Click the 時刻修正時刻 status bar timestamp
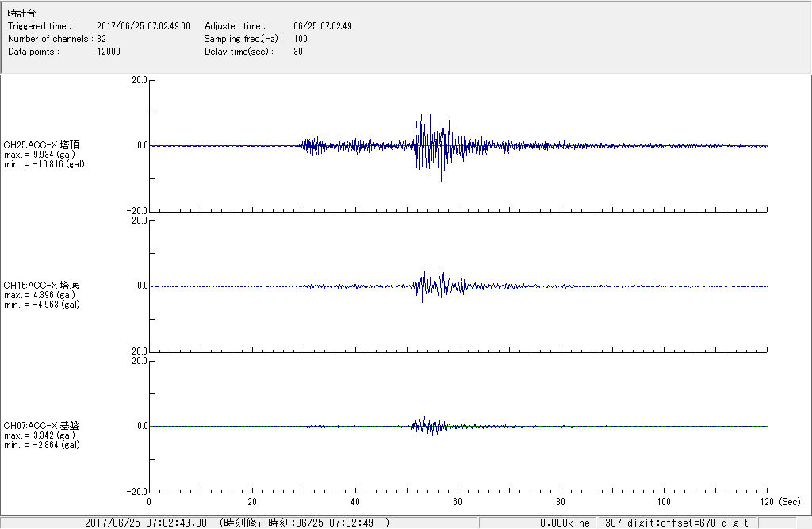 pyautogui.click(x=305, y=523)
